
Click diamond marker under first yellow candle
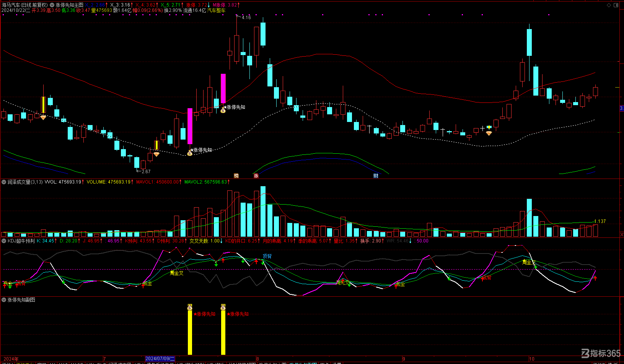pos(43,118)
